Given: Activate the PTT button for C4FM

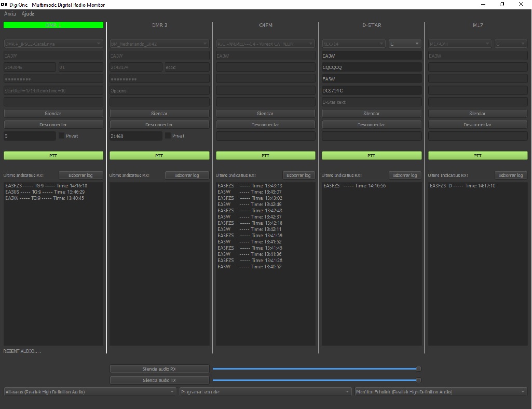Looking at the screenshot, I should click(266, 156).
